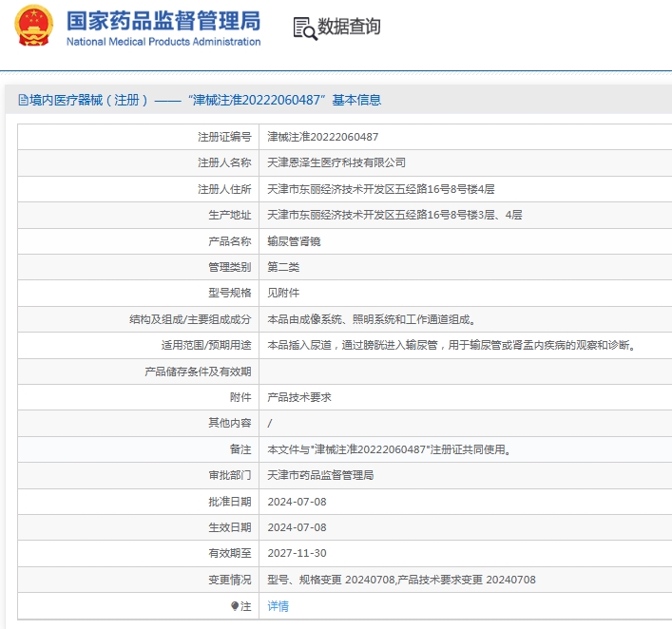Click the 产品名称 label cell
Screen dimensions: 672x629
click(x=139, y=241)
